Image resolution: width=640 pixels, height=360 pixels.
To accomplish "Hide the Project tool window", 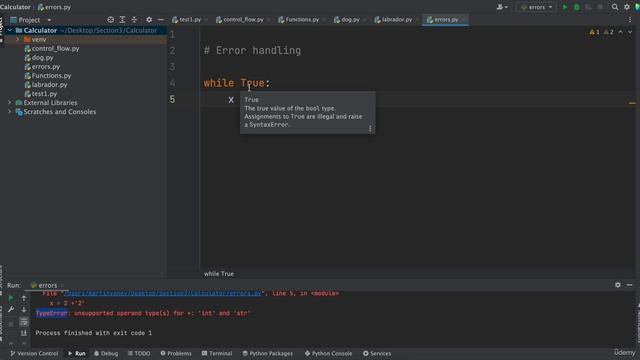I will tap(161, 20).
